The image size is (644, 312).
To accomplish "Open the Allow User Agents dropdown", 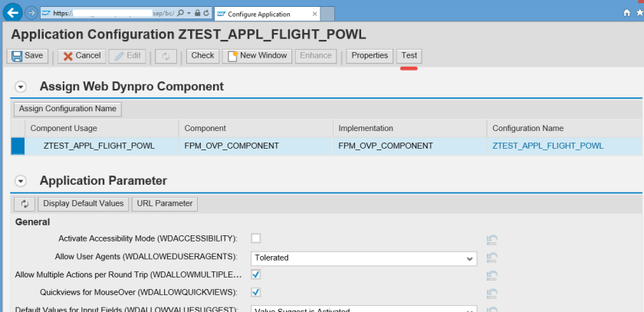I will coord(470,258).
